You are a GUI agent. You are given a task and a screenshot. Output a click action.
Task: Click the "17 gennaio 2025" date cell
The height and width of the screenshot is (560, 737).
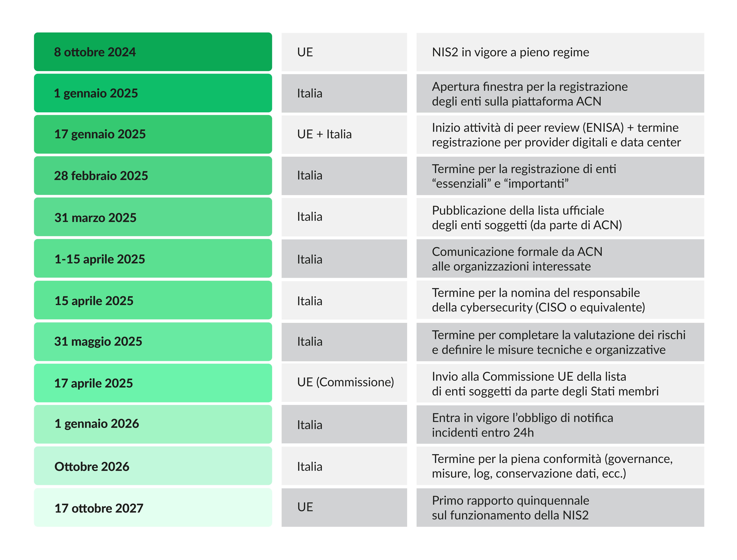[x=153, y=134]
